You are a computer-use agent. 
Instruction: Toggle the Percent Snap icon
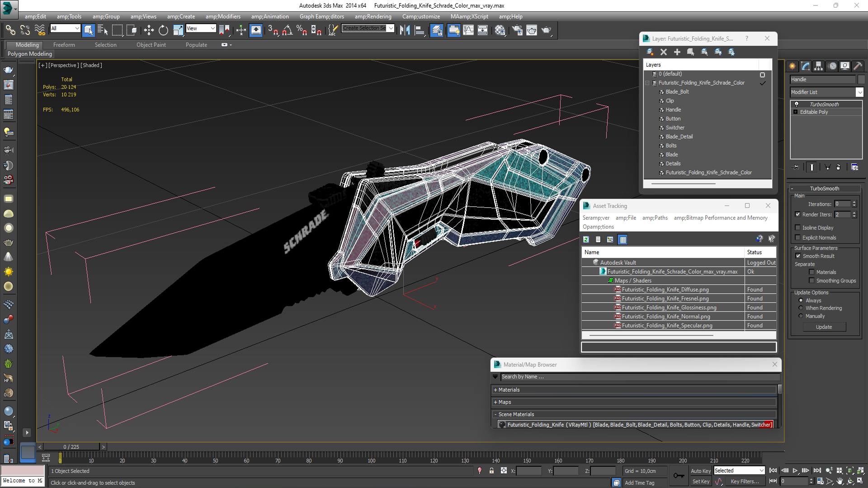302,30
